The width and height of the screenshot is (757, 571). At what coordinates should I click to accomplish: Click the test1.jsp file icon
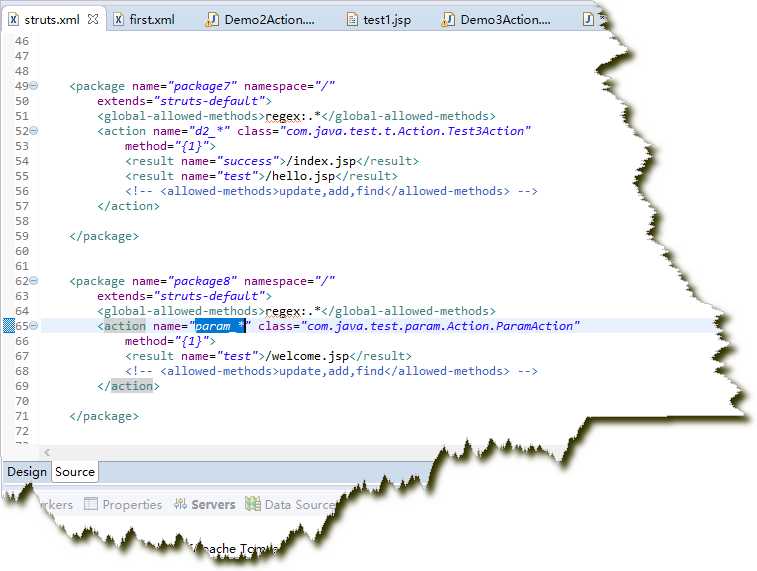[352, 19]
